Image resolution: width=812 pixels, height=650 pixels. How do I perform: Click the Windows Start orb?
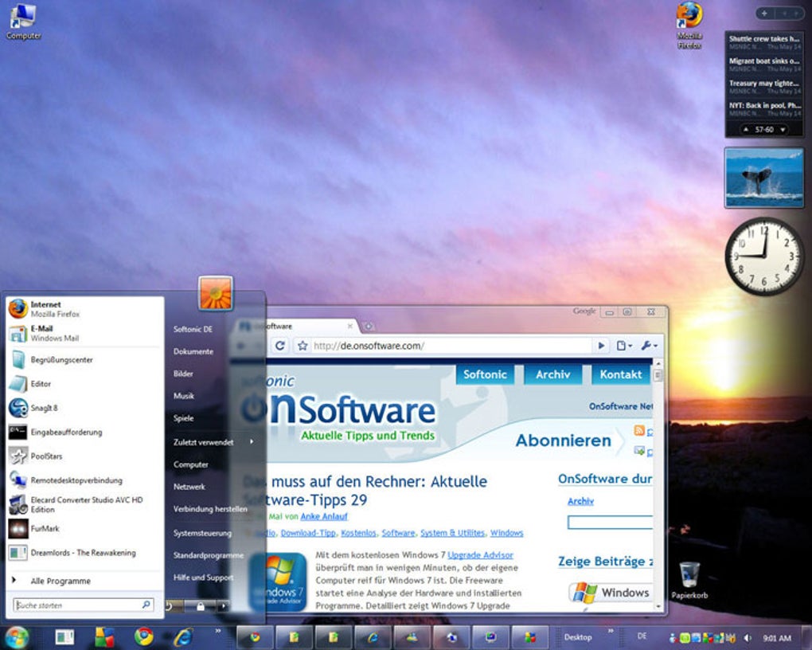pos(16,636)
